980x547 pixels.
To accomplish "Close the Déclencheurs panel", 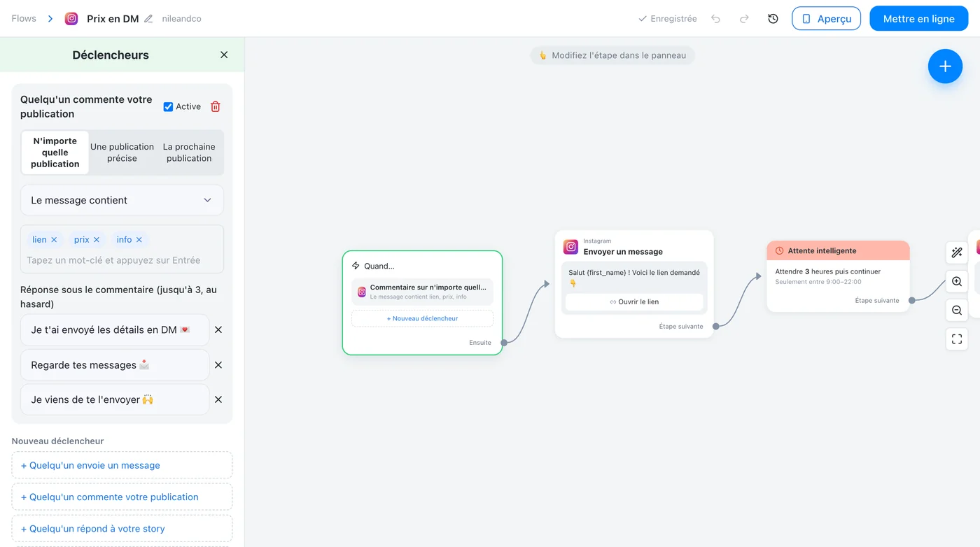I will click(224, 55).
